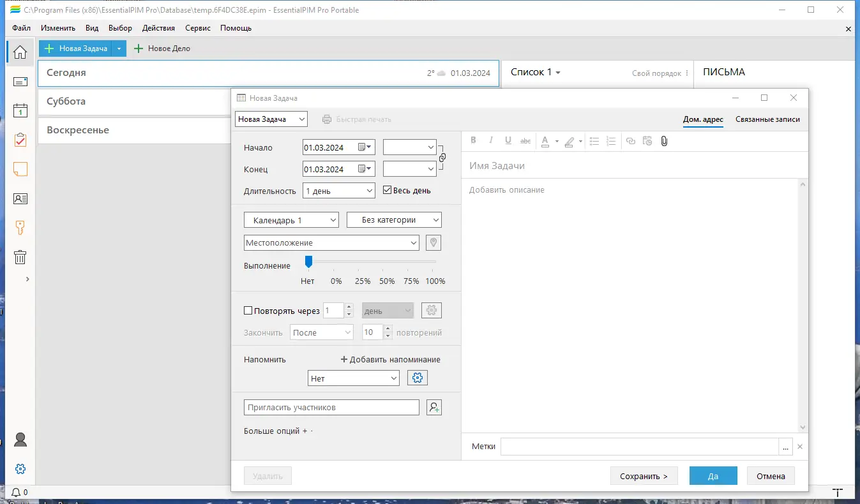Click Добавить напоминание link
Screen dimensions: 860x504
pyautogui.click(x=390, y=359)
